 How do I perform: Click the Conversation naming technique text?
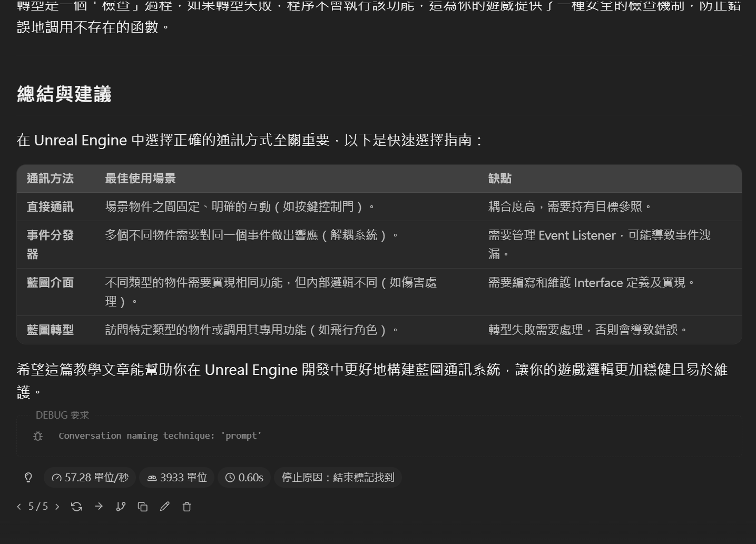click(160, 436)
